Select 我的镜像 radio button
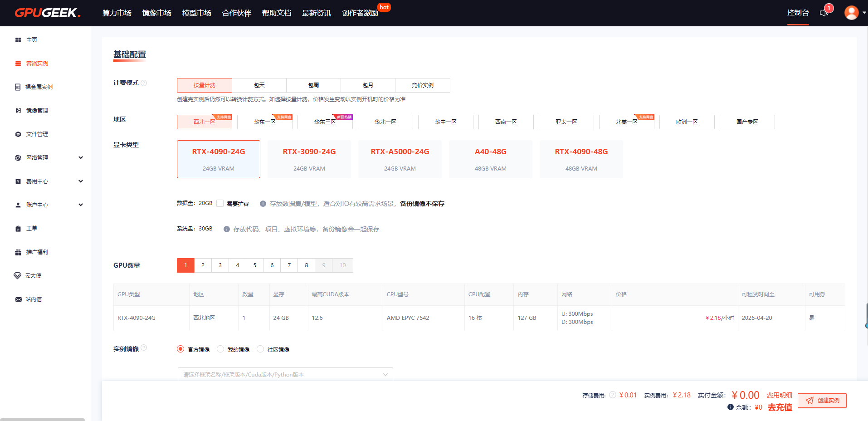868x421 pixels. (221, 349)
